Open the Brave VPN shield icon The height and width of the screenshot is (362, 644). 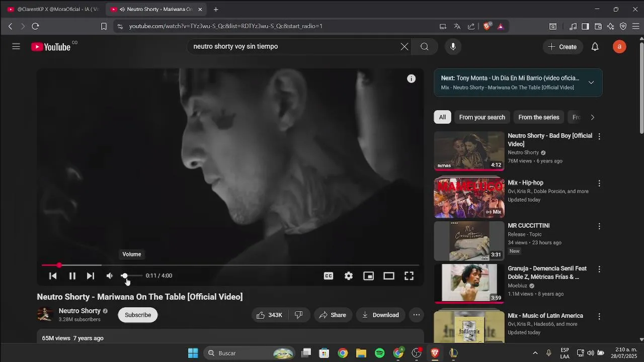(x=623, y=26)
